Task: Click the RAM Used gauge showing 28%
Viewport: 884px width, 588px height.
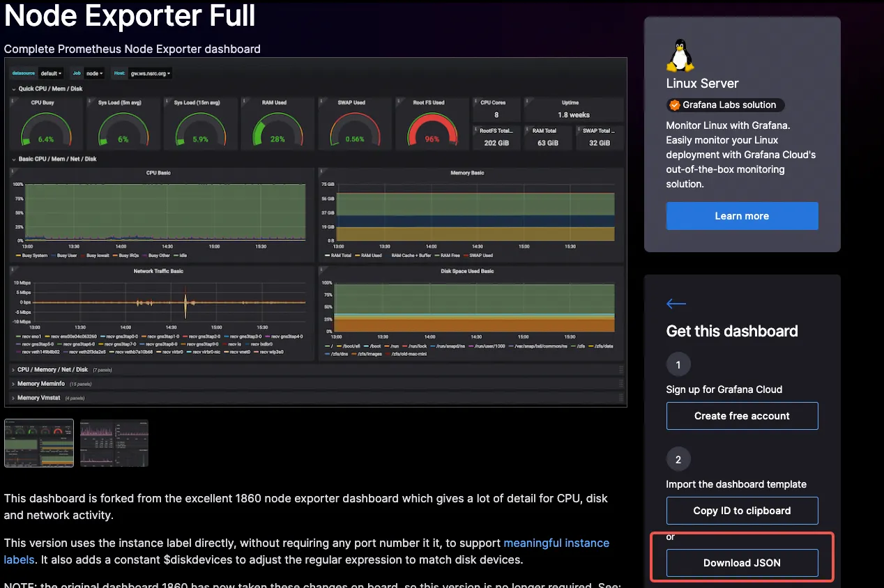Action: [277, 128]
